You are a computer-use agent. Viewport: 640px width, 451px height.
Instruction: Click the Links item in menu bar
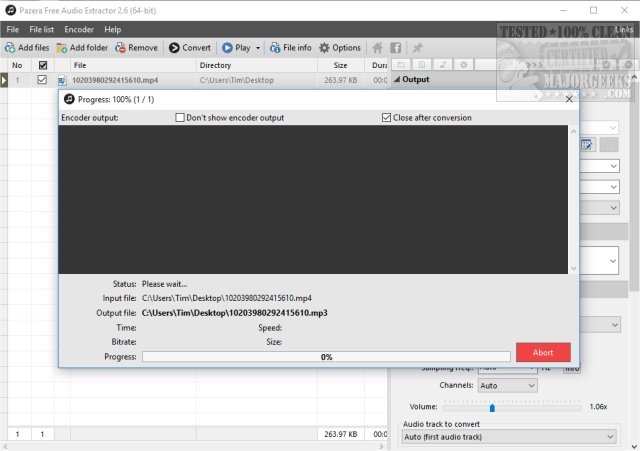coord(624,29)
